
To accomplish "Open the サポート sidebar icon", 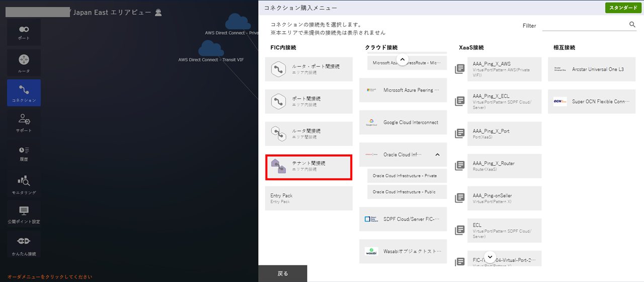I will 24,123.
